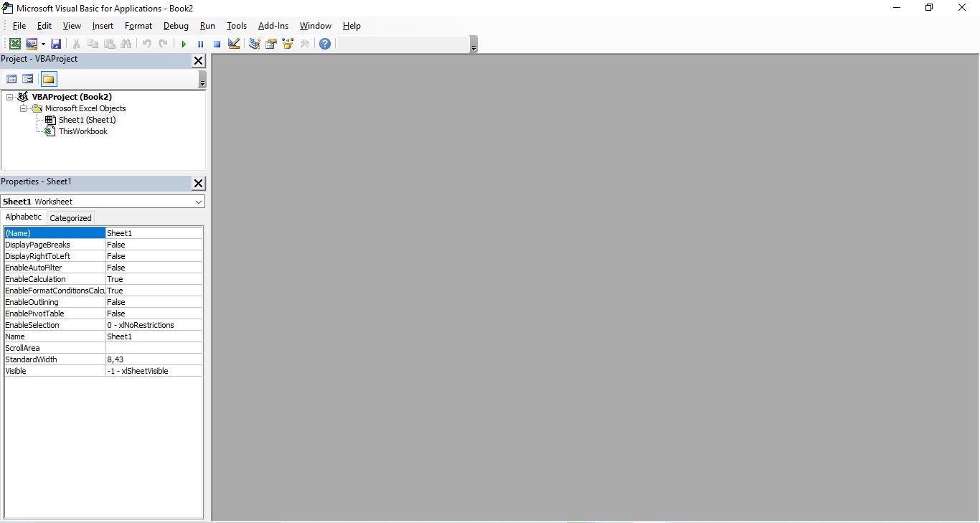Screen dimensions: 980x523
Task: Click View Code icon in Project panel
Action: coord(11,79)
